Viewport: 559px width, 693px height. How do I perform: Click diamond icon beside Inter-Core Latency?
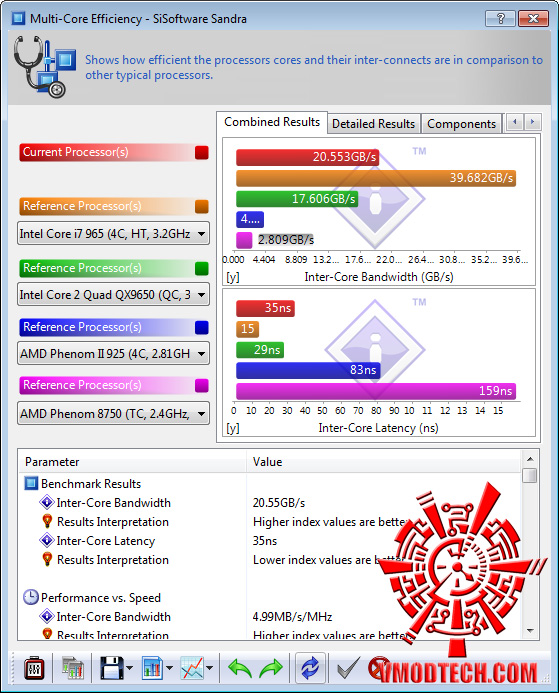pyautogui.click(x=47, y=541)
